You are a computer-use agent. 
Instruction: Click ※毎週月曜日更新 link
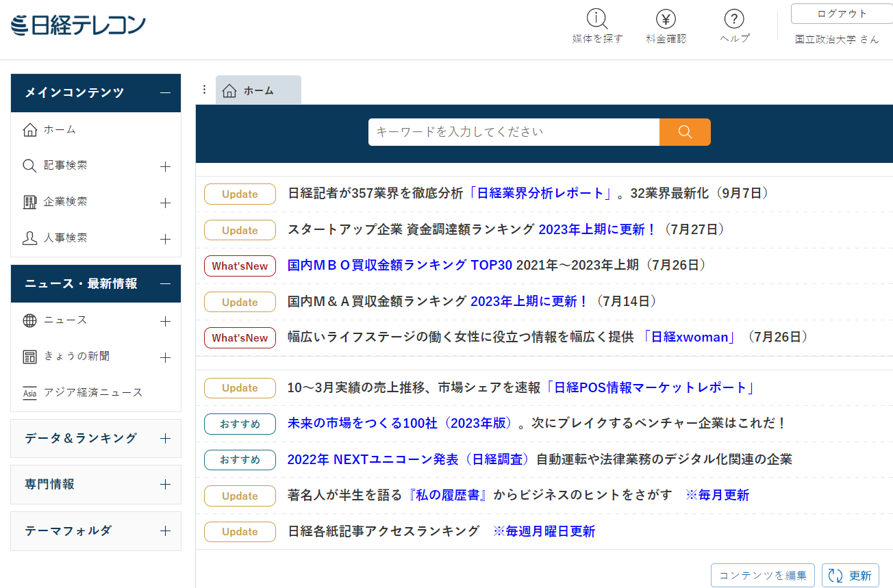544,531
